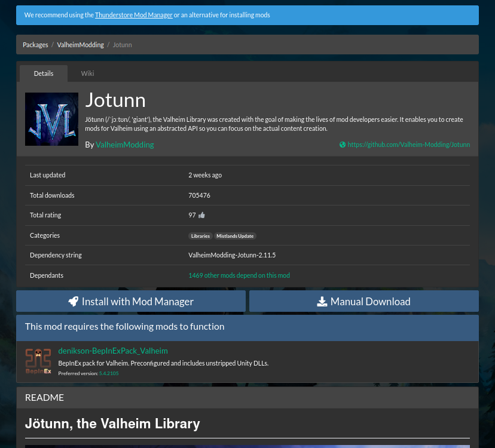Open the GitHub Valheim-Modding/Jotunn link
495x448 pixels.
(x=408, y=145)
